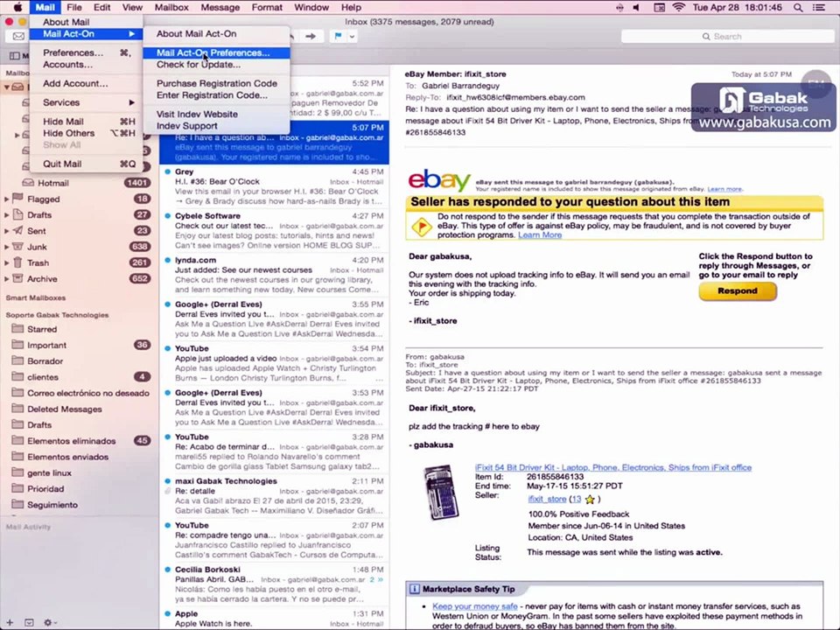
Task: Click the Important folder icon
Action: click(x=17, y=345)
